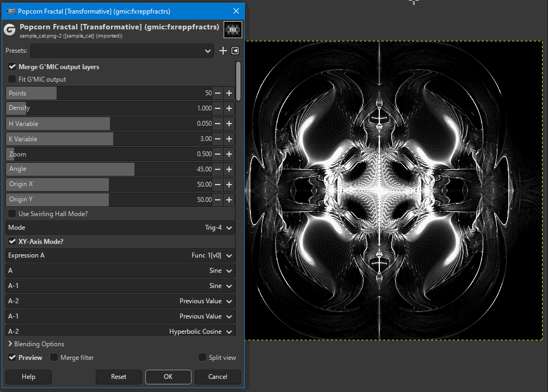Open the Presets dropdown

(122, 51)
